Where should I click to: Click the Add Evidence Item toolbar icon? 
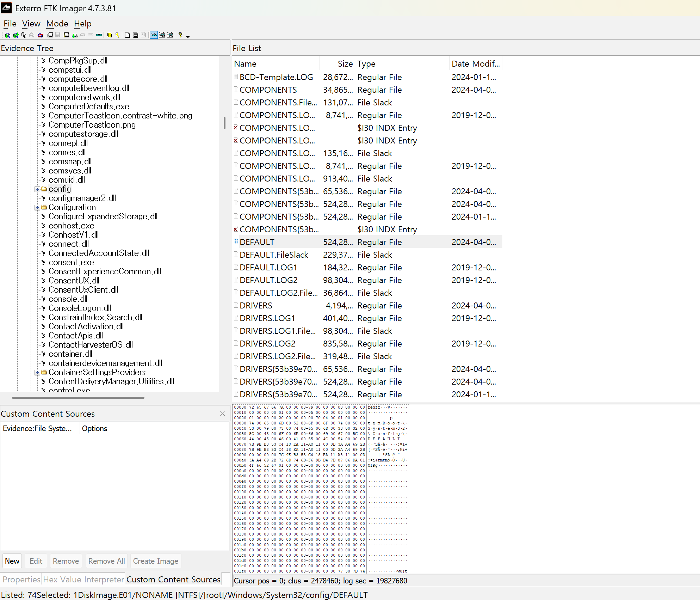click(x=8, y=35)
